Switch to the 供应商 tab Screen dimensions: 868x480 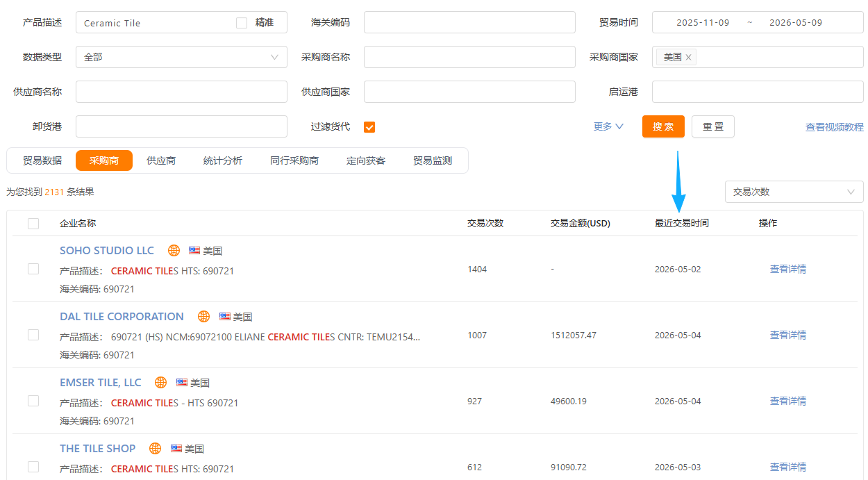coord(161,160)
